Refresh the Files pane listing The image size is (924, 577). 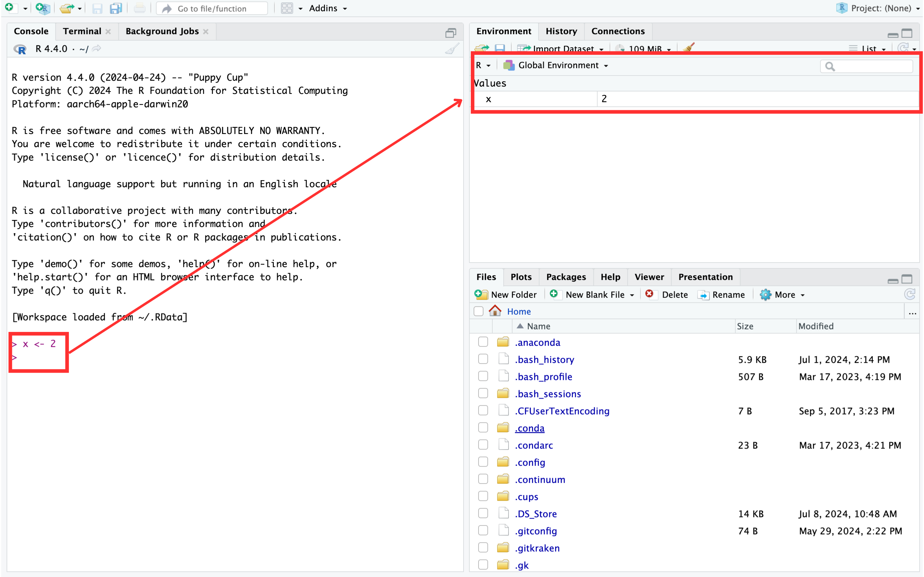[910, 294]
